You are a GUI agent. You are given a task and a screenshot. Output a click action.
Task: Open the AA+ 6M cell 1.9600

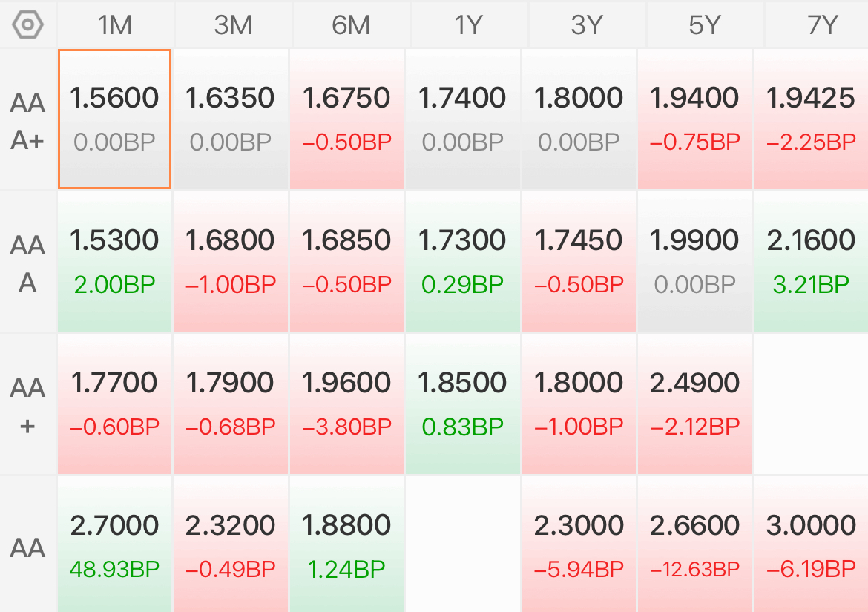click(x=346, y=404)
